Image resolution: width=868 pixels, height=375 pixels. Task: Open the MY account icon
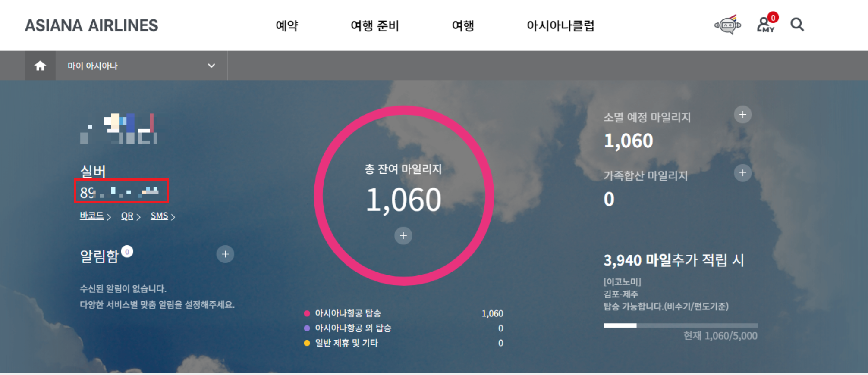[767, 23]
